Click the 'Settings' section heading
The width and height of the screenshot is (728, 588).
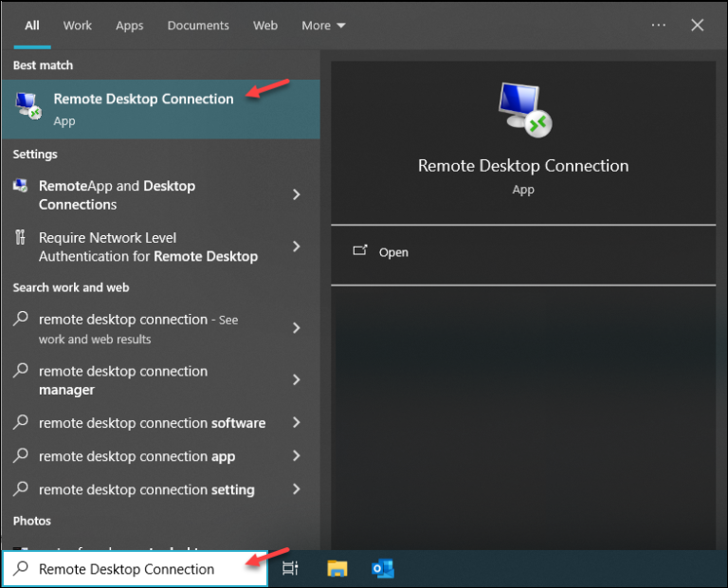point(35,155)
